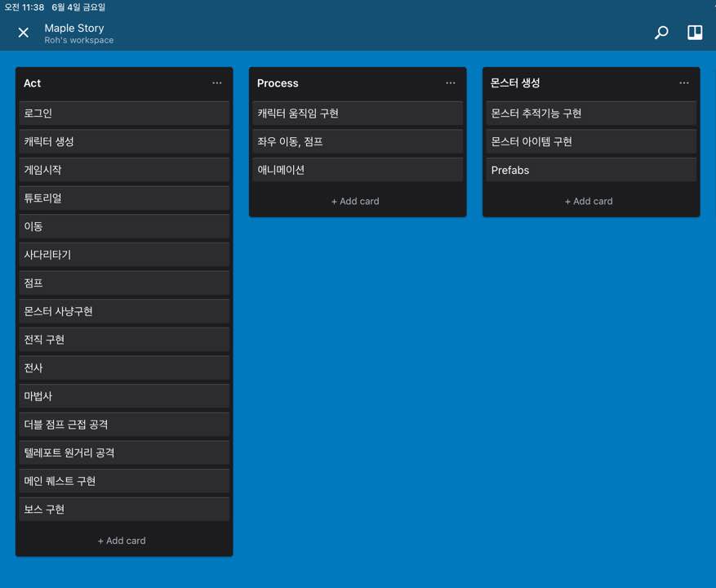The height and width of the screenshot is (588, 716).
Task: Click the 몬스터 생성 list title
Action: point(515,83)
